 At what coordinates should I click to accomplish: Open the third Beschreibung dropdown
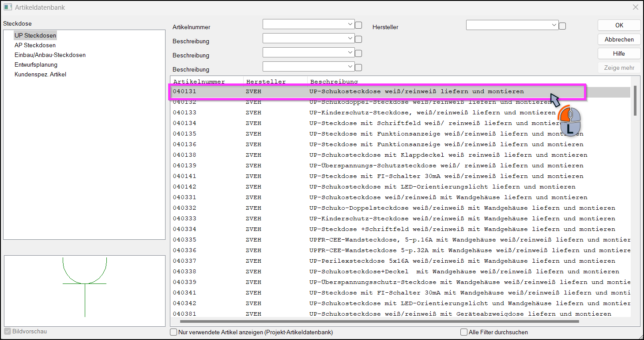309,67
